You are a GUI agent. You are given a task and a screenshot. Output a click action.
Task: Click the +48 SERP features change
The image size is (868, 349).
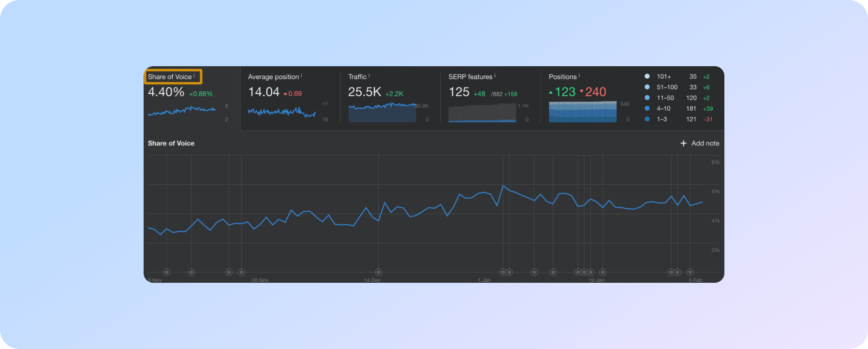point(479,94)
